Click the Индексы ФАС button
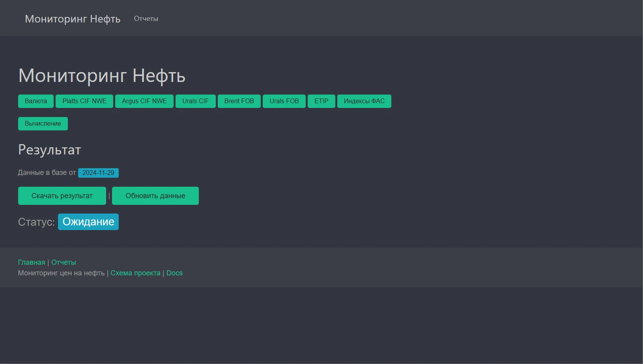Image resolution: width=643 pixels, height=364 pixels. [x=364, y=101]
